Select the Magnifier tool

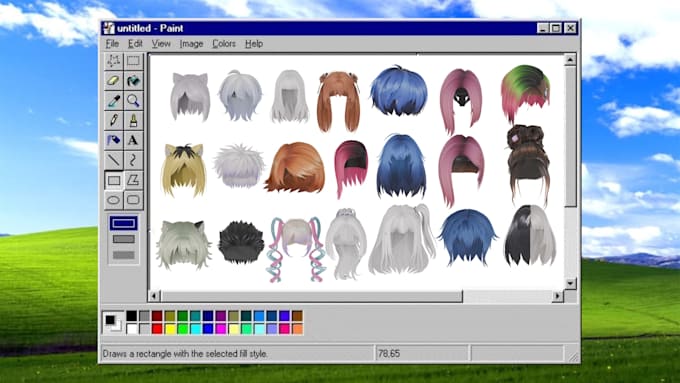tap(133, 101)
